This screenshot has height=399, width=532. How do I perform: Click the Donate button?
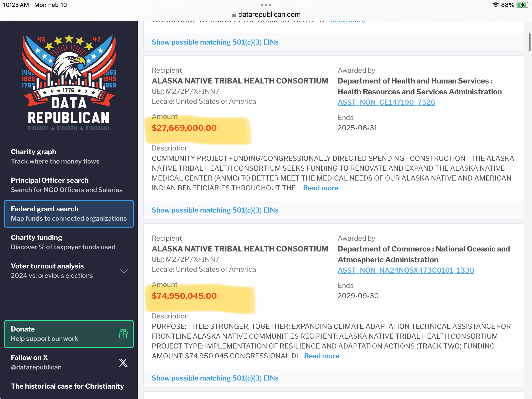[69, 334]
